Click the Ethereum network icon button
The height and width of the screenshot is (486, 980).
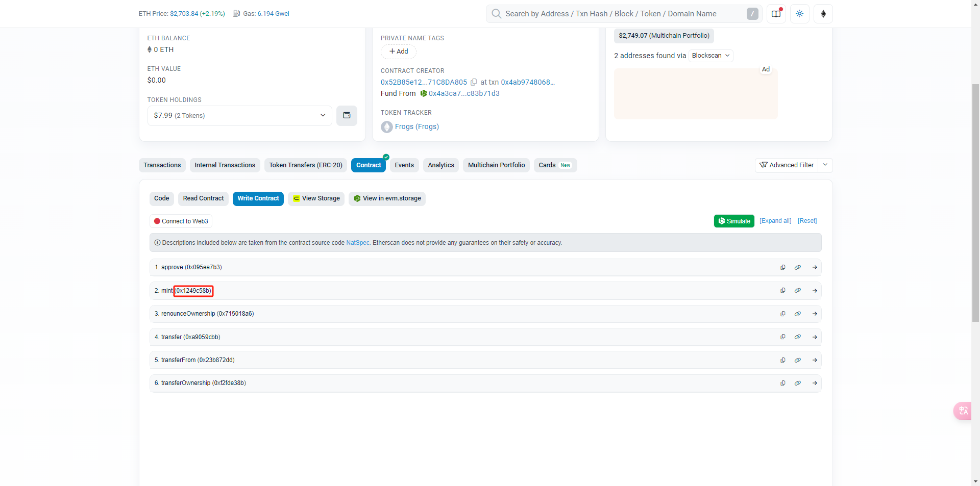tap(823, 14)
